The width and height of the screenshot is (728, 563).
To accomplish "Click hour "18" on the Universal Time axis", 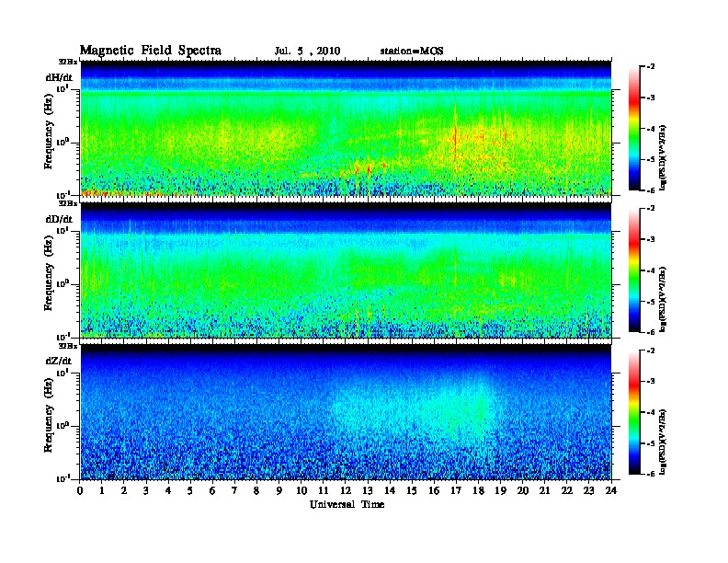I will (x=478, y=490).
